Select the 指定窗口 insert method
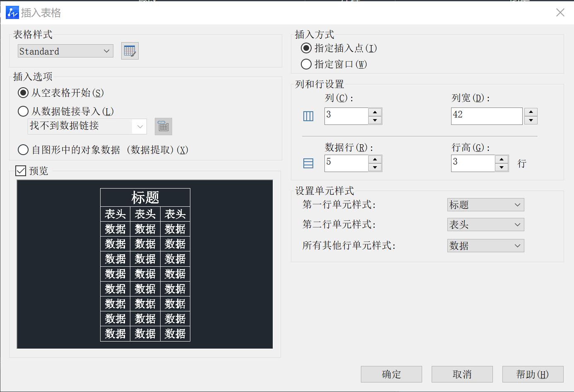 pyautogui.click(x=306, y=64)
